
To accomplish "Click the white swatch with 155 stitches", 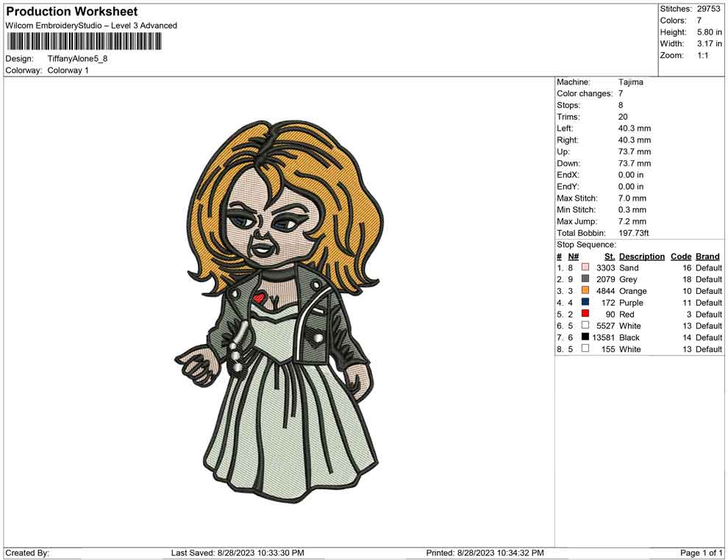I will (x=585, y=348).
